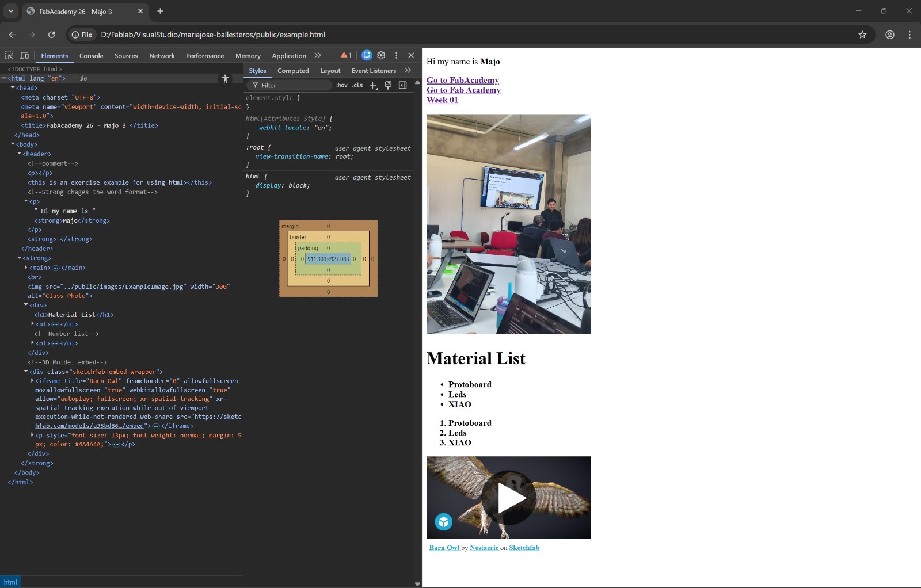921x588 pixels.
Task: Open the Barn Owl caption link
Action: (x=444, y=548)
